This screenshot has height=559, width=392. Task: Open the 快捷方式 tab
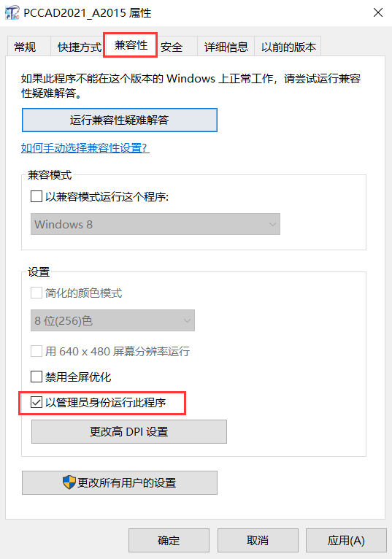point(79,47)
